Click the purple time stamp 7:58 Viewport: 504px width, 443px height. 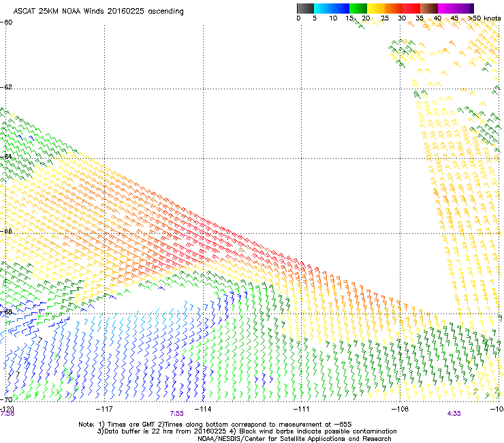point(7,414)
